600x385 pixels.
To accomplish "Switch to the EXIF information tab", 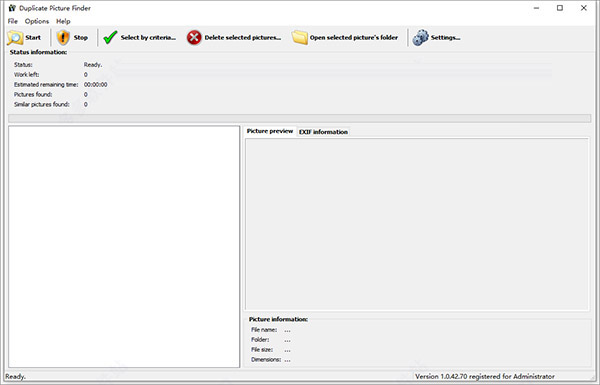I will [x=323, y=132].
